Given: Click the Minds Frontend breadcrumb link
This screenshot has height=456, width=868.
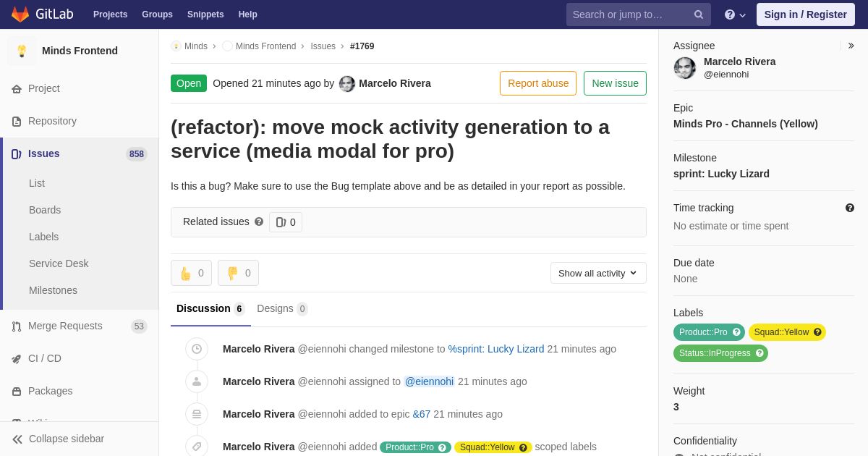Looking at the screenshot, I should coord(265,46).
